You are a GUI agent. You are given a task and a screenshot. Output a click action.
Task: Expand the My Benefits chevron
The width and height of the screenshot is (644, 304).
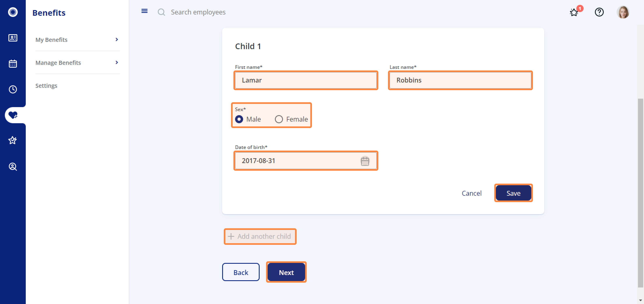(x=117, y=39)
